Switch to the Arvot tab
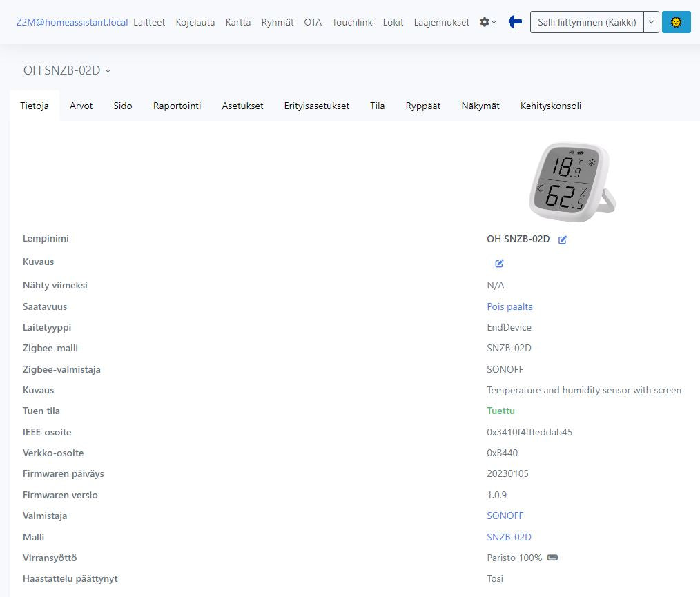This screenshot has height=597, width=700. pos(81,106)
